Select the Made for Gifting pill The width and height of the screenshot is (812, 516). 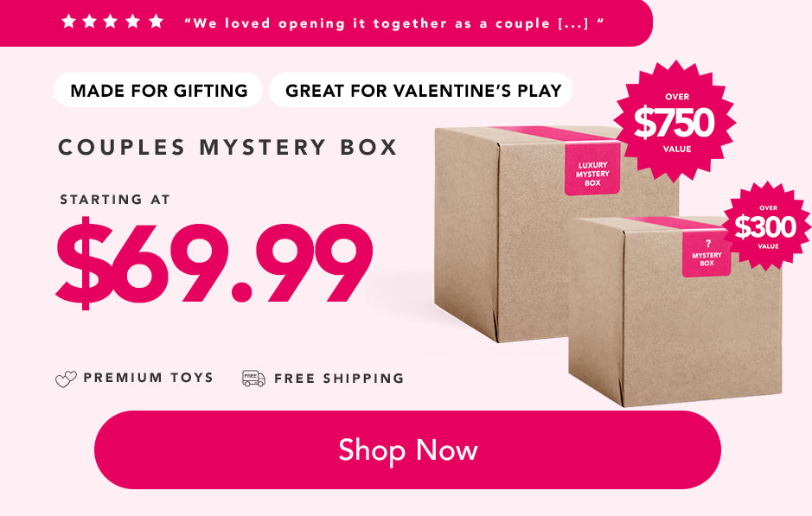(x=158, y=90)
